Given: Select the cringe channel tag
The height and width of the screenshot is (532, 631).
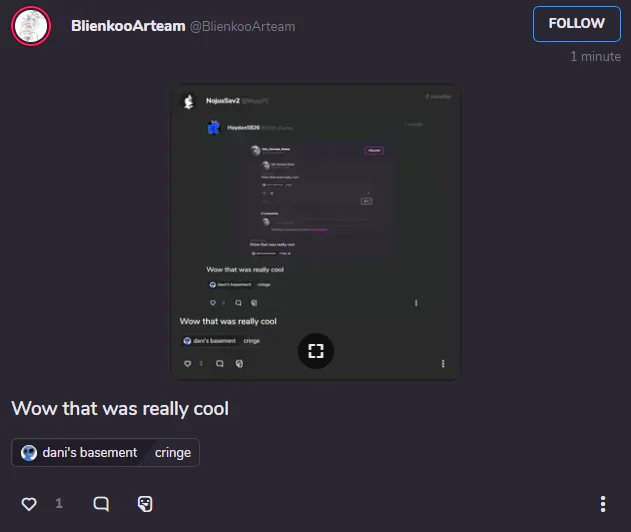Looking at the screenshot, I should point(173,453).
